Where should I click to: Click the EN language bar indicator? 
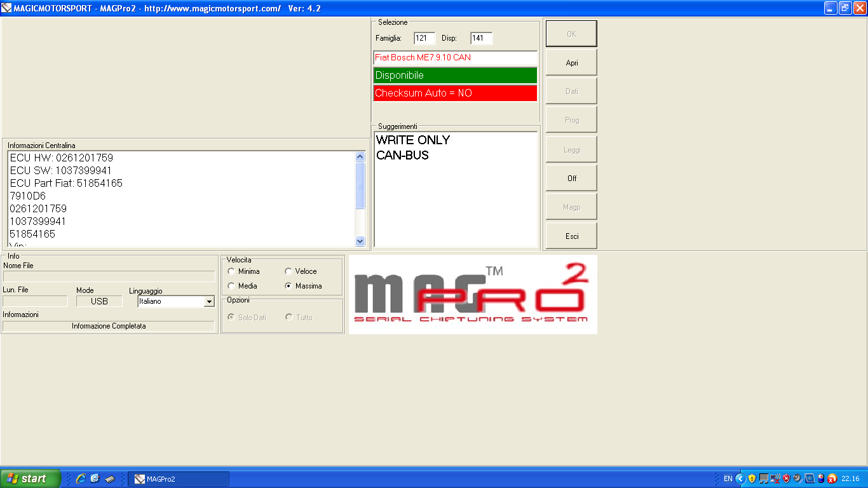[x=728, y=478]
